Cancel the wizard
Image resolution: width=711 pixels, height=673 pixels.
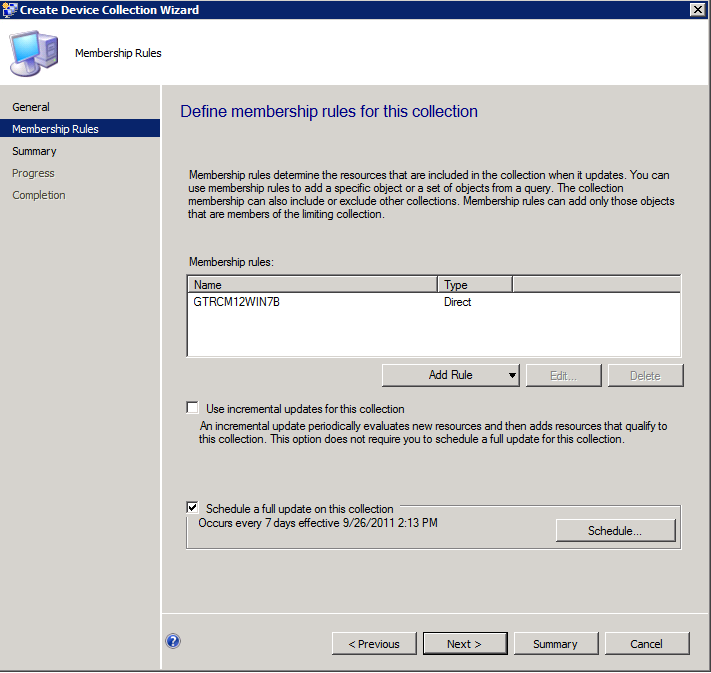pos(647,644)
